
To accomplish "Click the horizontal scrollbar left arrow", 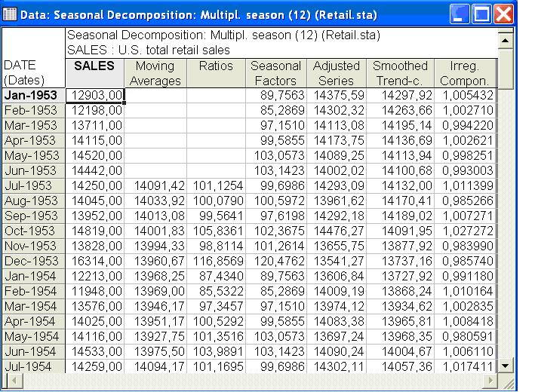I will [x=14, y=381].
